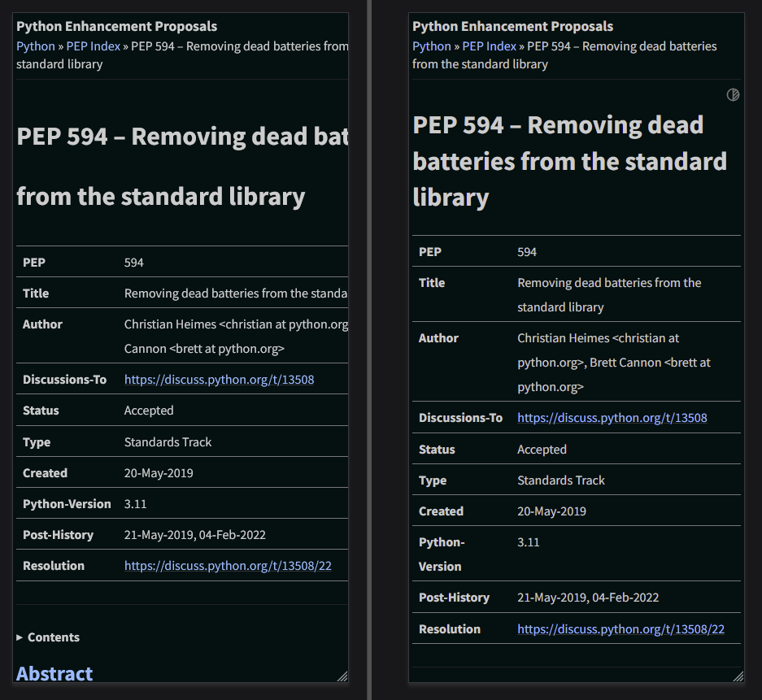Open Resolution link t/13508/22 in left panel
Screen dimensions: 762x700
pos(228,566)
